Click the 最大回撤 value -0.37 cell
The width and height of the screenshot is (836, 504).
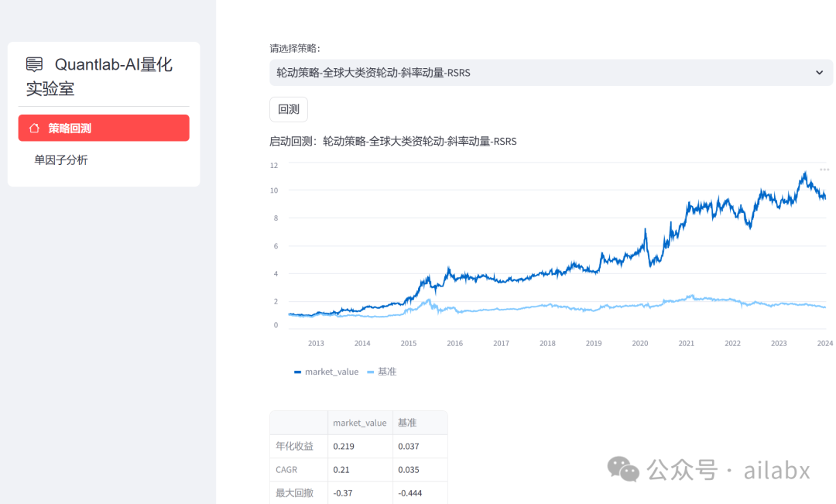pos(341,492)
